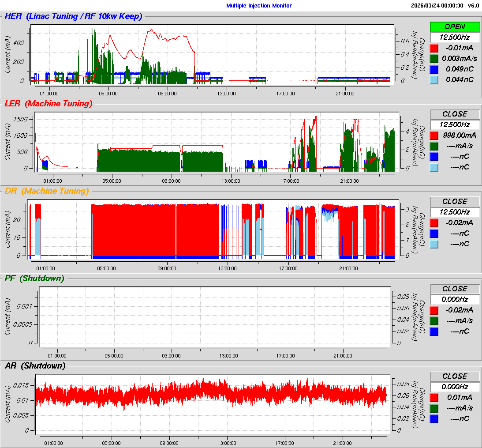Click the AR red 0.01mA legend swatch
This screenshot has width=482, height=448.
tap(434, 397)
